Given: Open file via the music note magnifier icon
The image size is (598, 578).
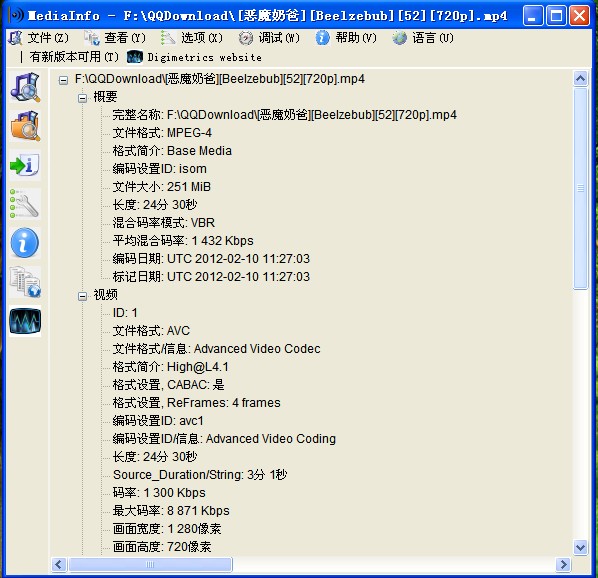Looking at the screenshot, I should click(x=25, y=87).
